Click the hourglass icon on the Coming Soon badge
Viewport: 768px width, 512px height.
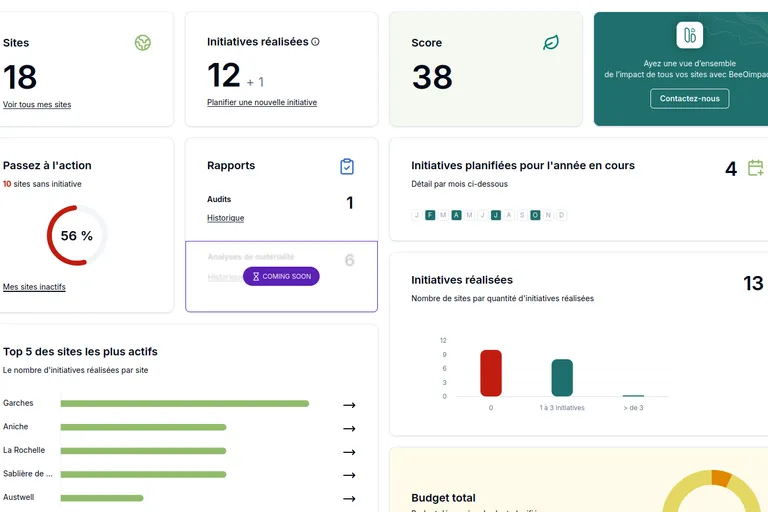(x=256, y=276)
